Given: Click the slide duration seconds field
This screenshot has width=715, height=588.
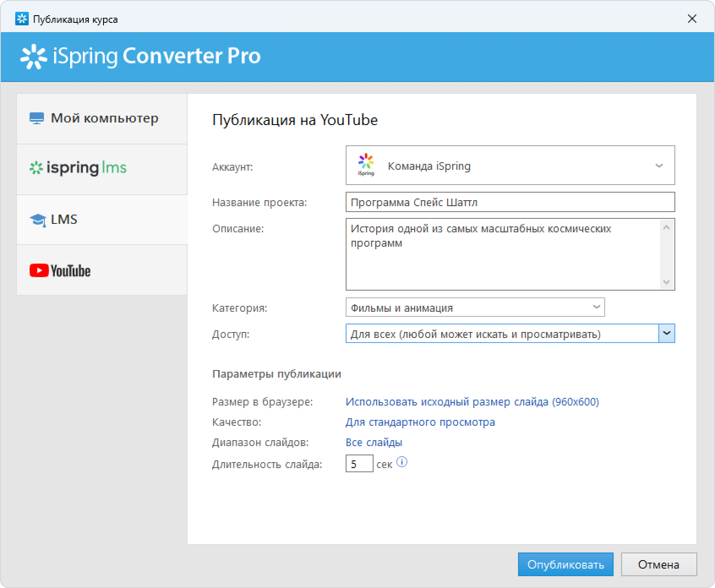Looking at the screenshot, I should pos(359,463).
